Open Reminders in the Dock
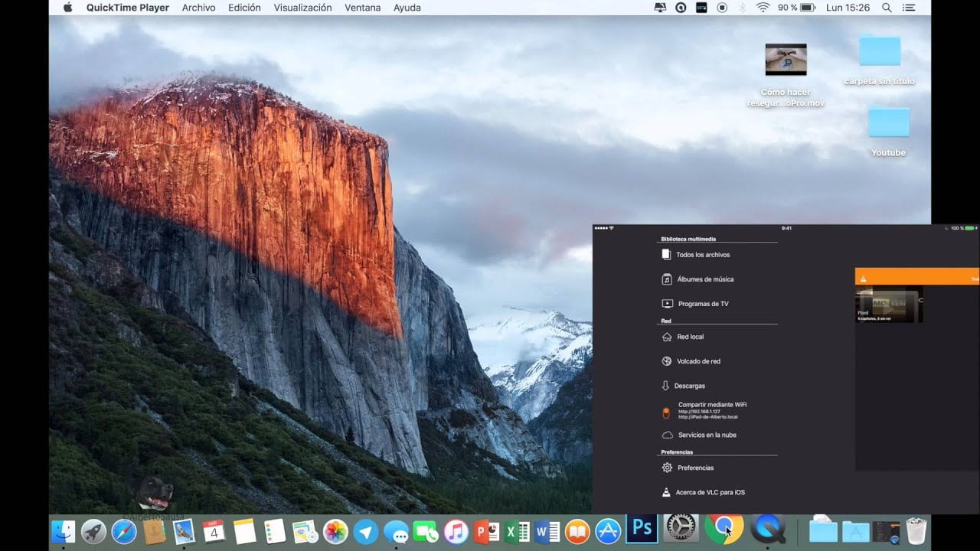Image resolution: width=980 pixels, height=551 pixels. pyautogui.click(x=275, y=530)
